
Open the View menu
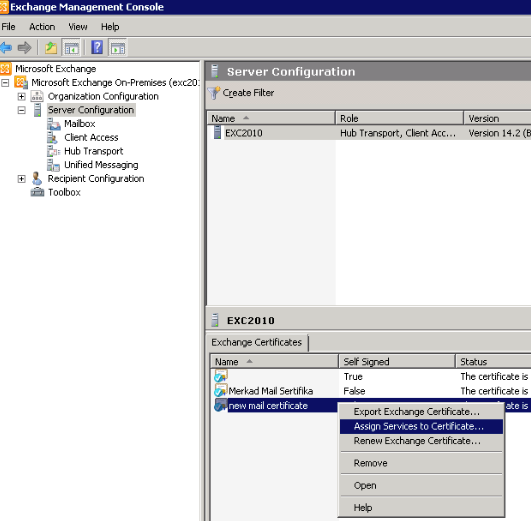pos(78,27)
